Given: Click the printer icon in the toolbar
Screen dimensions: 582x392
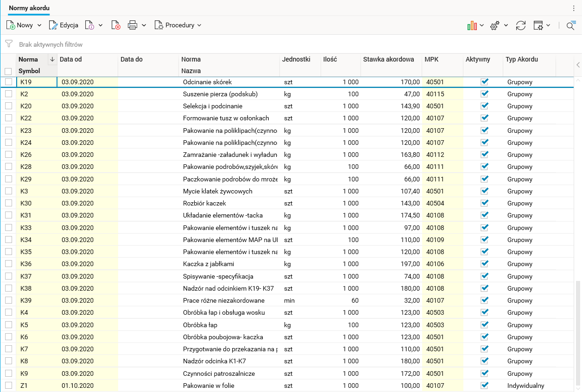Looking at the screenshot, I should point(133,25).
